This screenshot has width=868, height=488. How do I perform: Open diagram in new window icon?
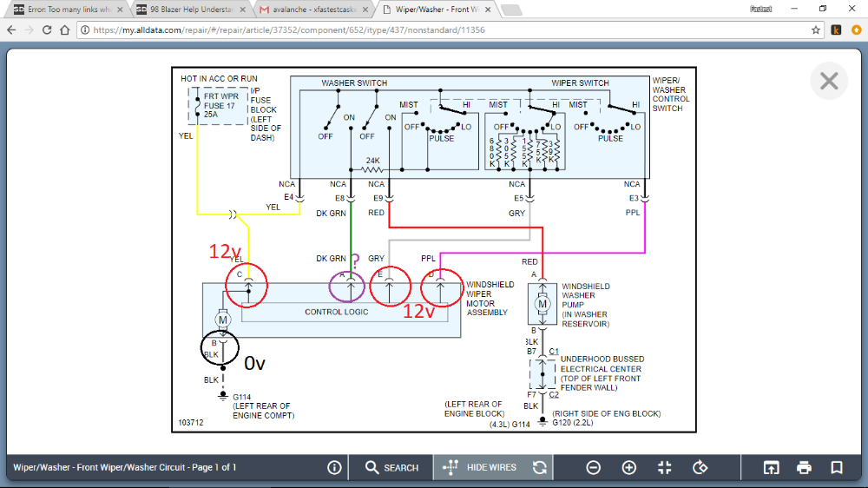[771, 468]
